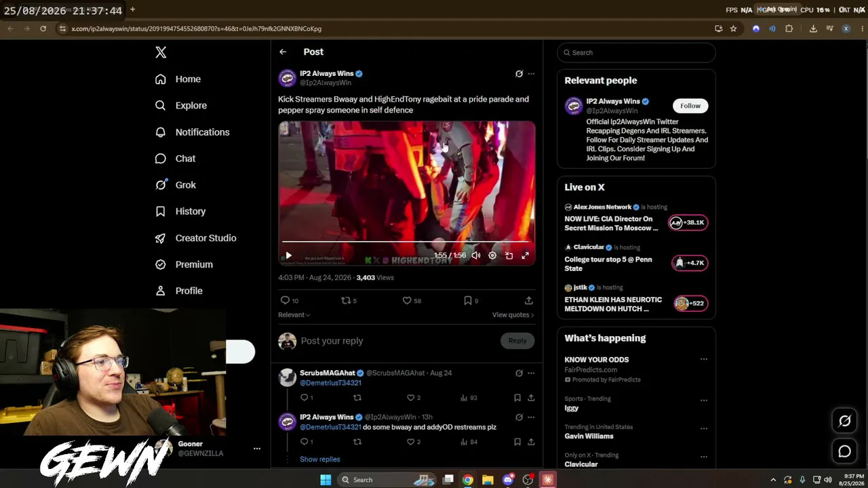Play the video in the post
This screenshot has height=488, width=868.
click(x=288, y=256)
